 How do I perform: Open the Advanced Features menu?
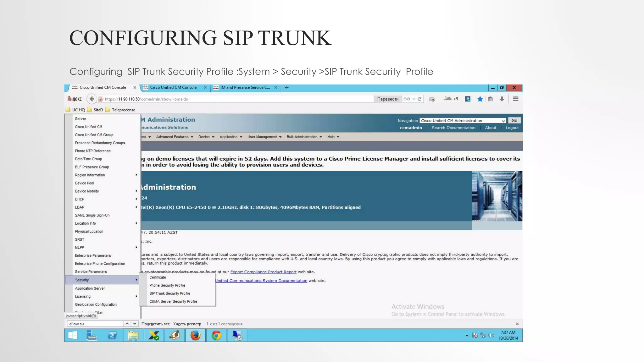(175, 137)
